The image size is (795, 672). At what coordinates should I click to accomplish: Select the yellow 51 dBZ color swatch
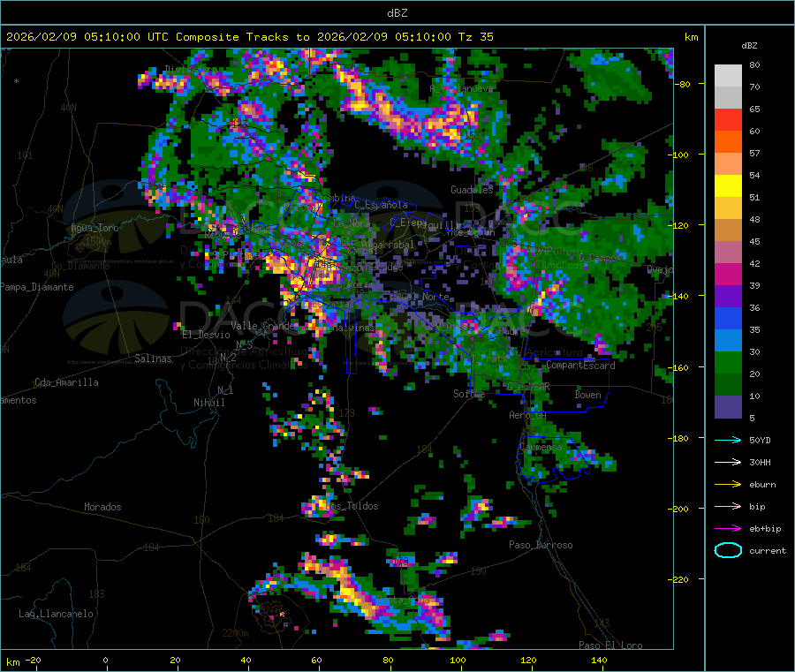[728, 186]
